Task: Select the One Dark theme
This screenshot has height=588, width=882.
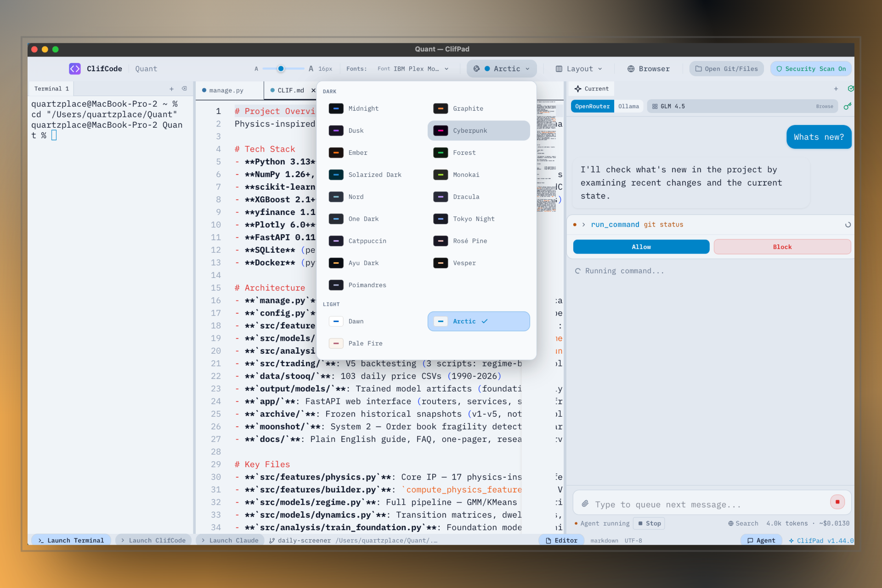Action: click(x=374, y=219)
